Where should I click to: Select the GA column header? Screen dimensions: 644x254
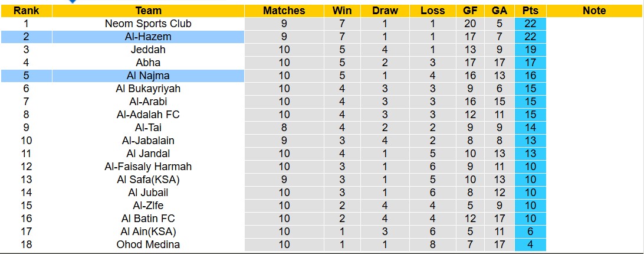(x=499, y=11)
